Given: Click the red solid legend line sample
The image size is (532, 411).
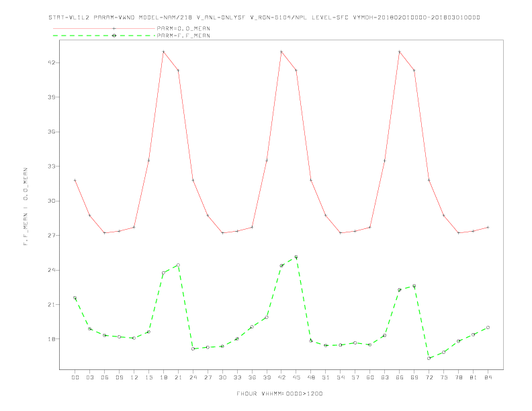Looking at the screenshot, I should 104,28.
